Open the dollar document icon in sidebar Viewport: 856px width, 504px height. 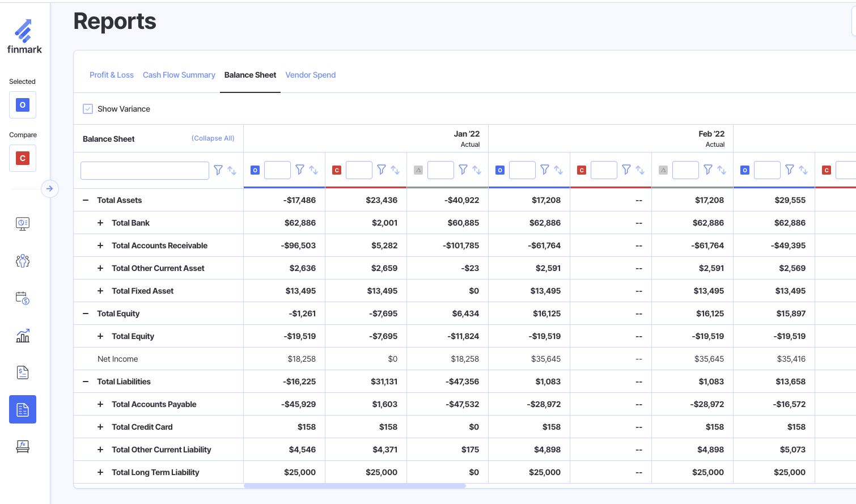(x=23, y=372)
